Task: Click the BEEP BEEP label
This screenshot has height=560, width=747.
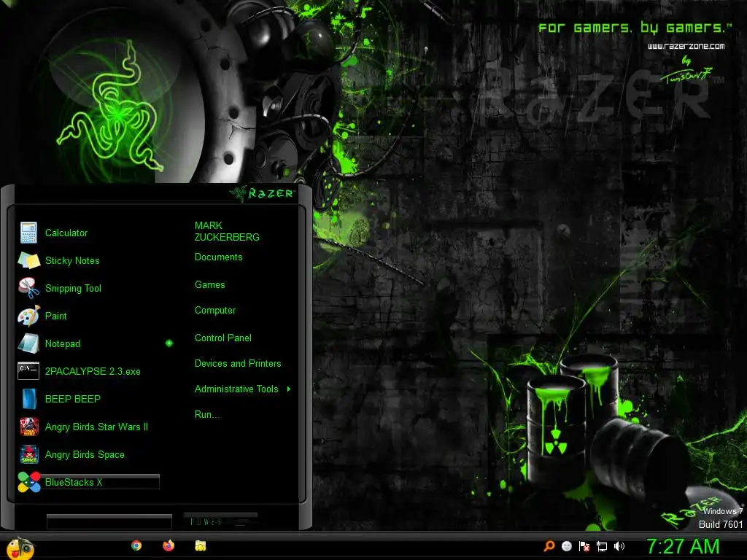Action: [x=72, y=399]
